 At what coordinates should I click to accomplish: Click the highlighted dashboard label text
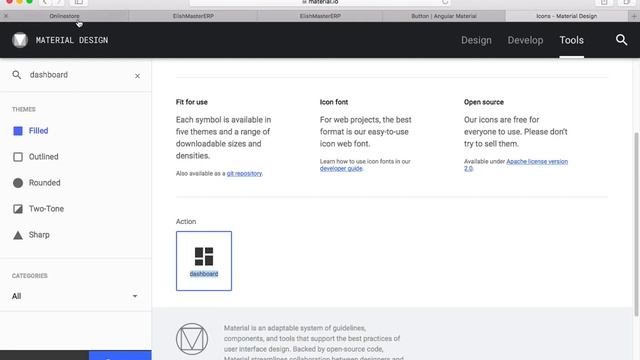204,273
